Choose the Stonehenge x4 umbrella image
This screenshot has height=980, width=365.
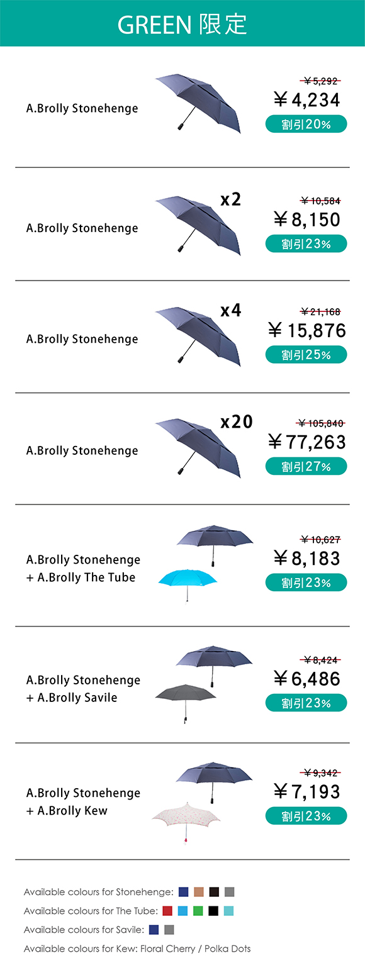coord(198,336)
